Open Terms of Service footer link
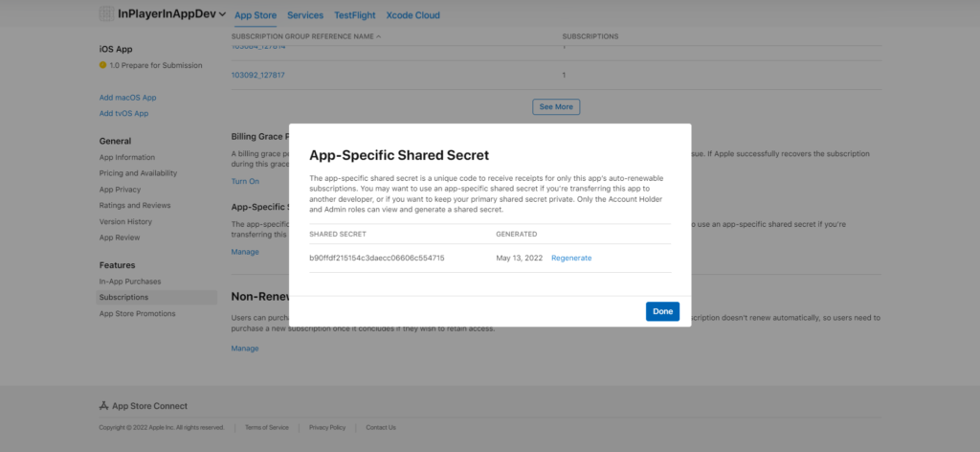 pos(267,428)
